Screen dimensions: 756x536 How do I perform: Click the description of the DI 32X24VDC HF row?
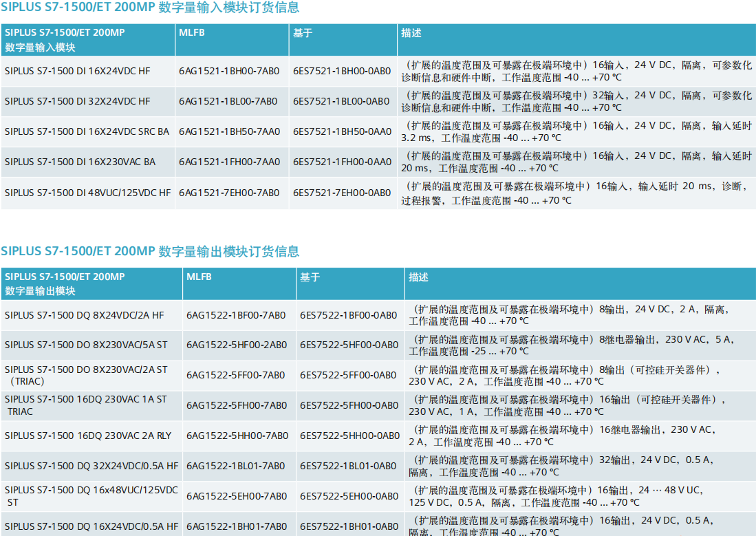point(576,102)
